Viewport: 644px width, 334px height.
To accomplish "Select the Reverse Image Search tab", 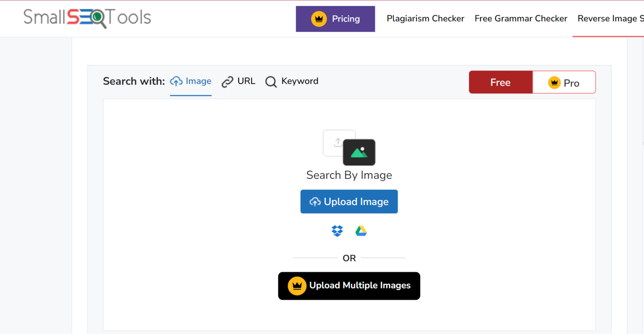I will tap(610, 18).
